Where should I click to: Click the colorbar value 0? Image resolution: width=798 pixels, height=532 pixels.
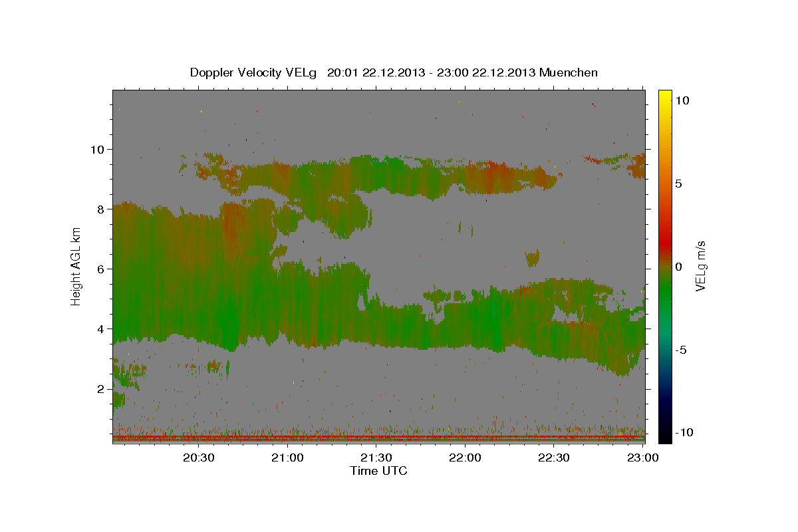tap(678, 267)
